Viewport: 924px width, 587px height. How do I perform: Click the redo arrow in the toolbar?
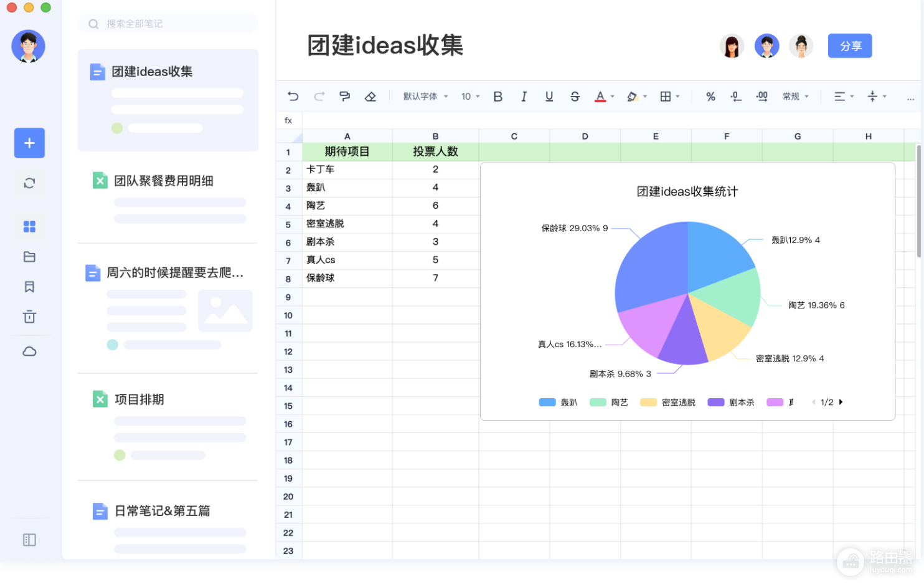(319, 97)
